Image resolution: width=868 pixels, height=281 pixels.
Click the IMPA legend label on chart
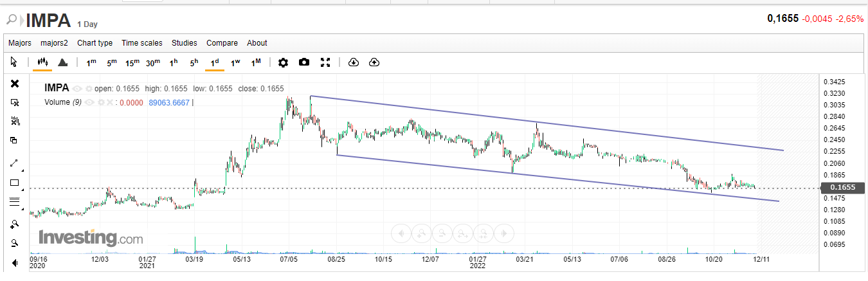coord(57,88)
